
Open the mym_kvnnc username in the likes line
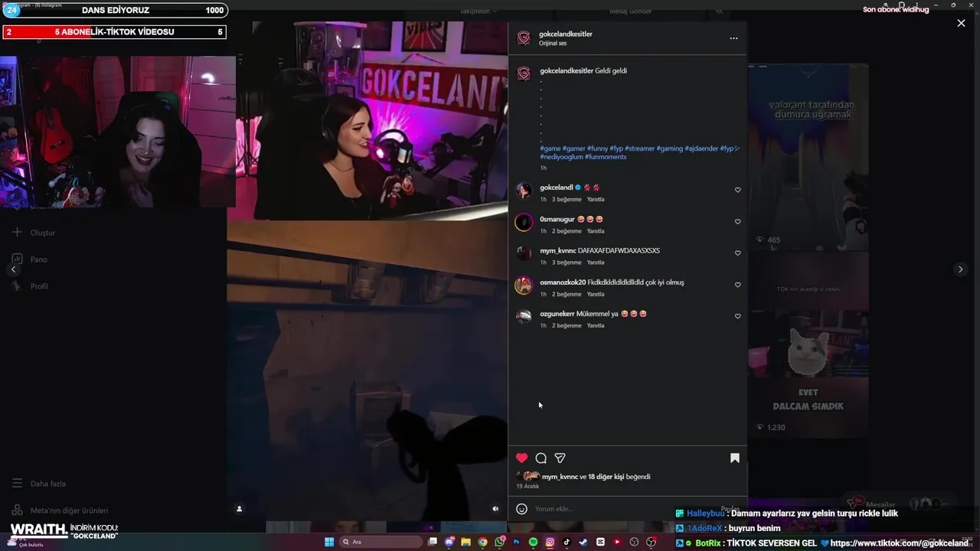pos(560,477)
